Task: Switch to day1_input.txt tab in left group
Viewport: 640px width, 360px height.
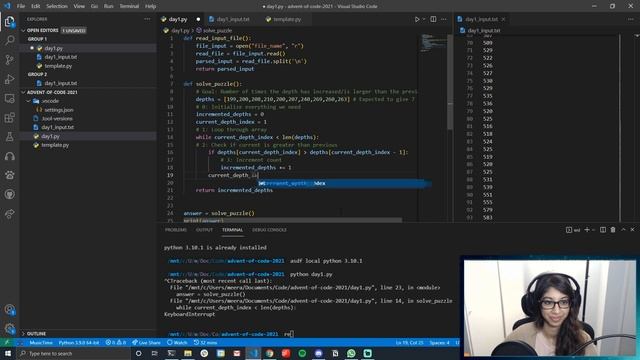Action: click(233, 19)
